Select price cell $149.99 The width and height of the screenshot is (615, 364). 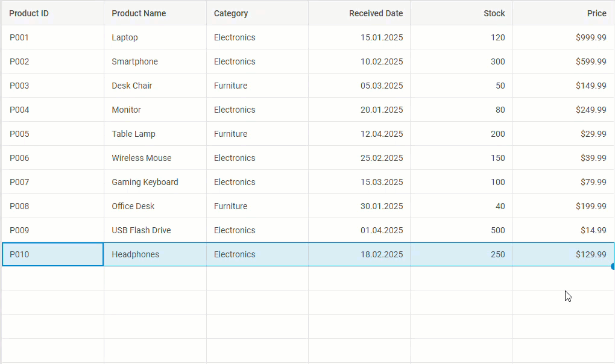coord(564,86)
